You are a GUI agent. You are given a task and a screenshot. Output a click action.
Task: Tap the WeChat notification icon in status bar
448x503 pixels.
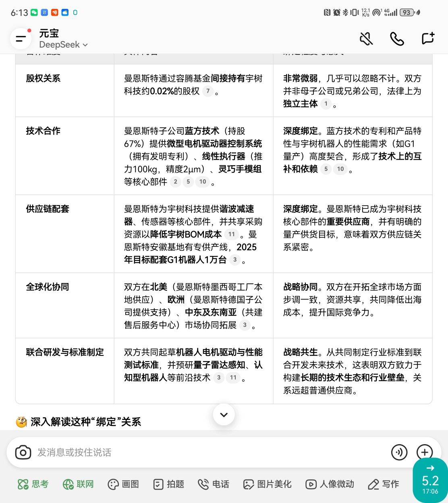pos(34,12)
